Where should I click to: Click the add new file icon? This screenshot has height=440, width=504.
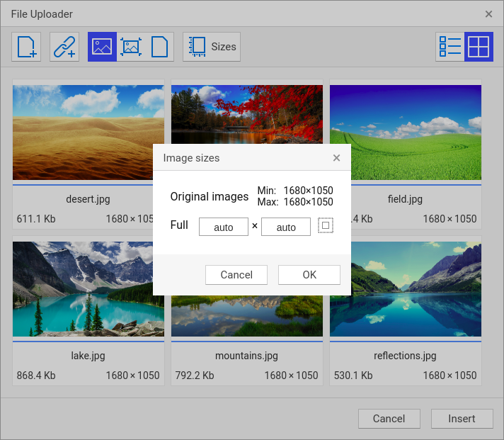(x=26, y=47)
